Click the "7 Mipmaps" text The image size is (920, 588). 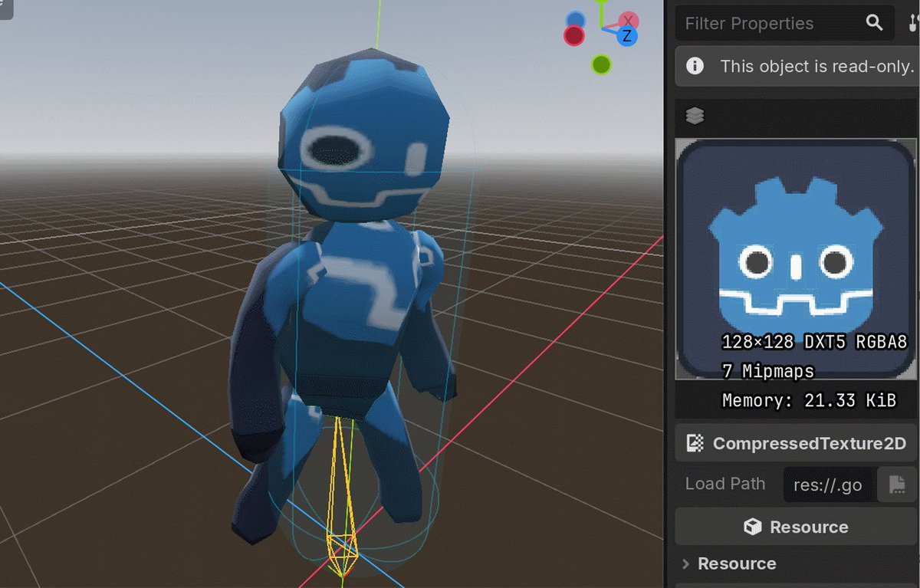[768, 371]
